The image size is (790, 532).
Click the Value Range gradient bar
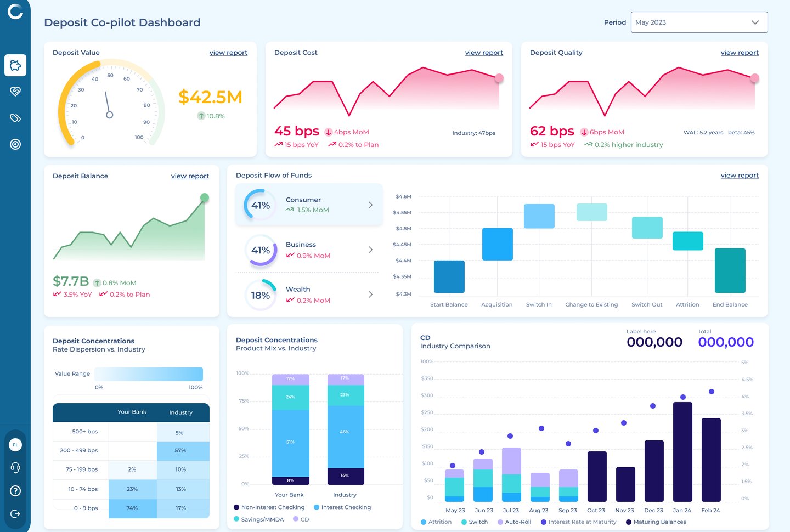click(x=149, y=374)
